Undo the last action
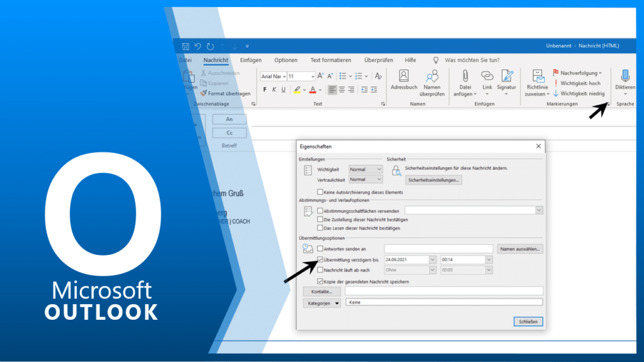This screenshot has height=362, width=644. [198, 46]
